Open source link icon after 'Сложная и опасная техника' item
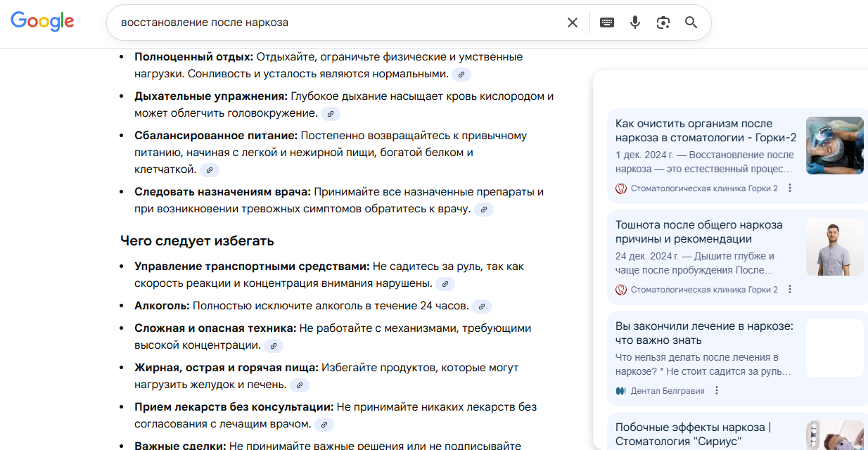This screenshot has height=450, width=868. point(274,345)
